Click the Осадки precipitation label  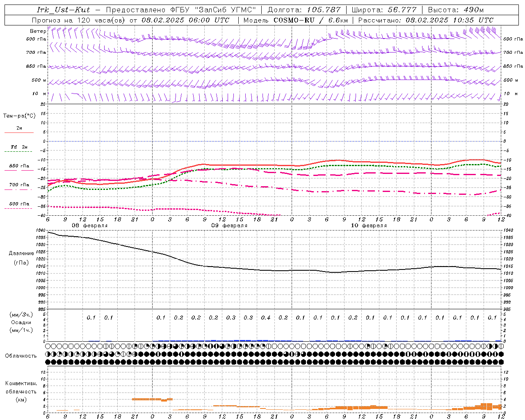pos(21,322)
